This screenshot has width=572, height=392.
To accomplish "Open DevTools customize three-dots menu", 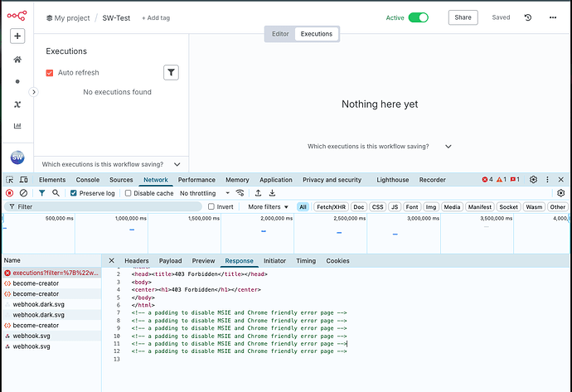I will [x=547, y=179].
